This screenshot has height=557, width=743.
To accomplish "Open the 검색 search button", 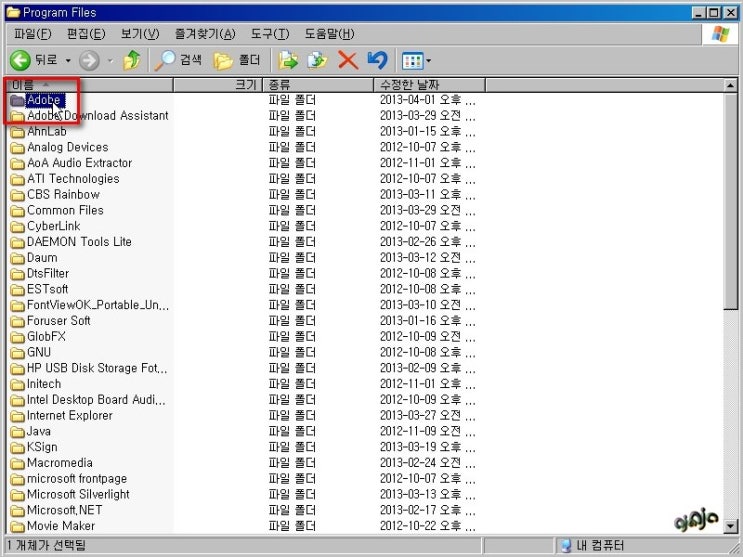I will (178, 60).
